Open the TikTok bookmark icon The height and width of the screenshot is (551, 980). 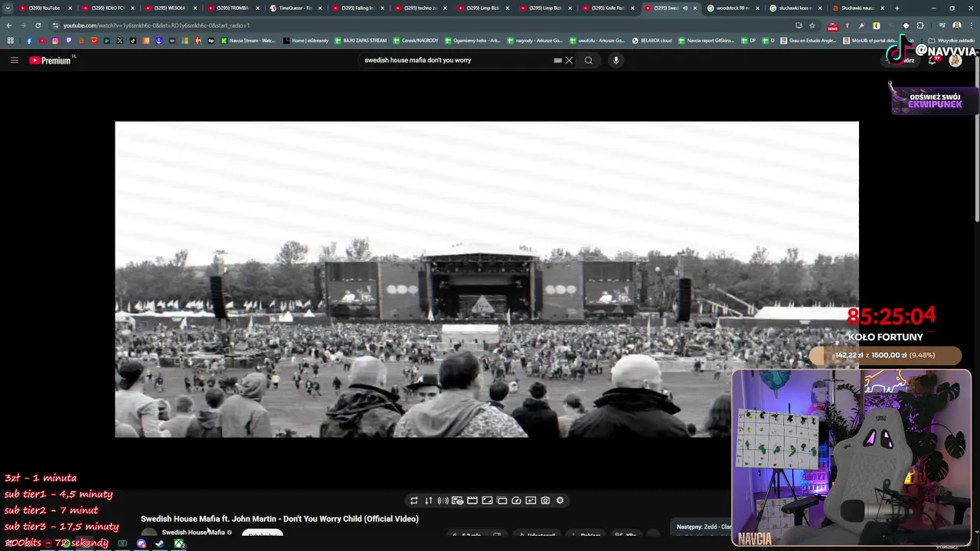132,41
